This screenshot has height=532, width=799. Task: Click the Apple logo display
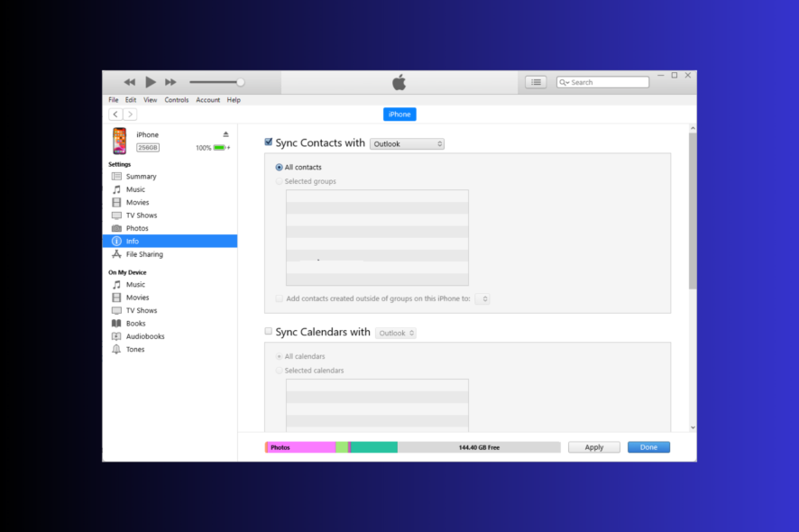click(x=399, y=82)
